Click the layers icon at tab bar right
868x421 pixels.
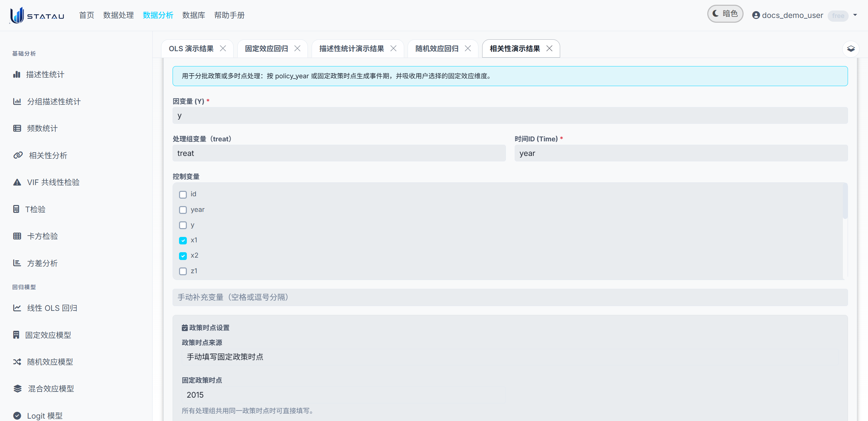tap(851, 49)
